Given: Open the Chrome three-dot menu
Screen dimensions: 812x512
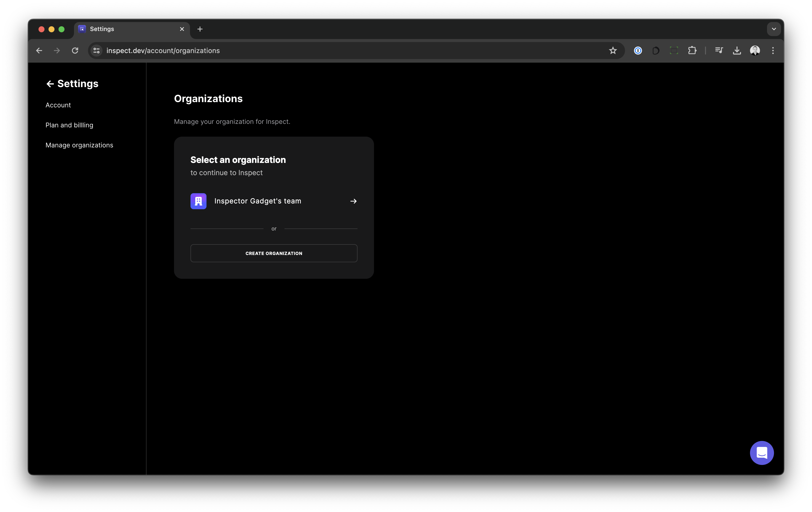Looking at the screenshot, I should [x=772, y=51].
